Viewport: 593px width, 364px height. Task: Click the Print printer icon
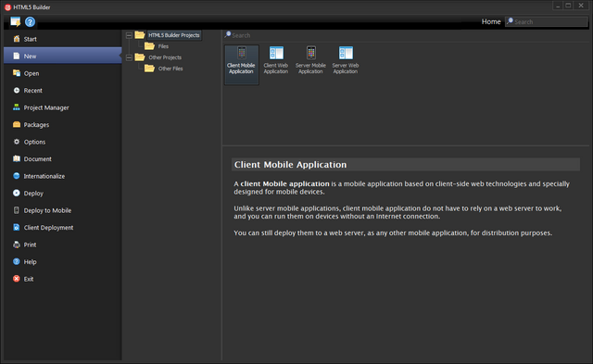[17, 245]
